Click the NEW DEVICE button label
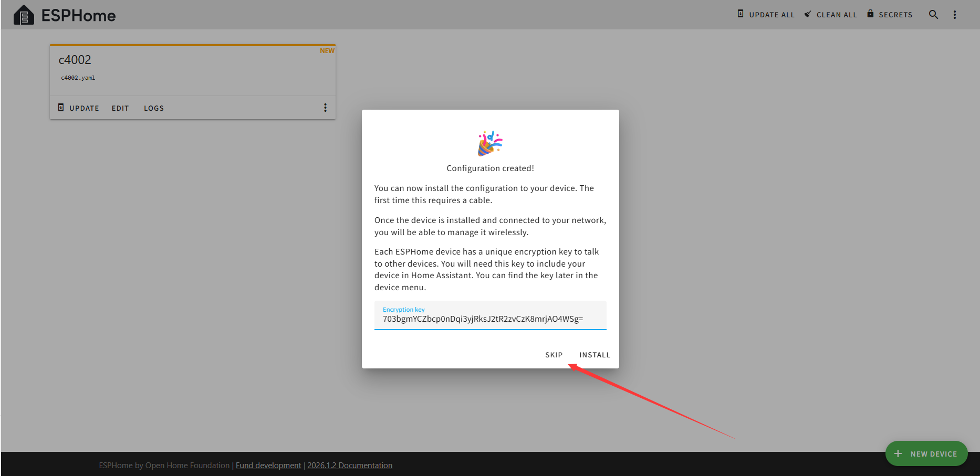This screenshot has height=476, width=980. pyautogui.click(x=933, y=454)
